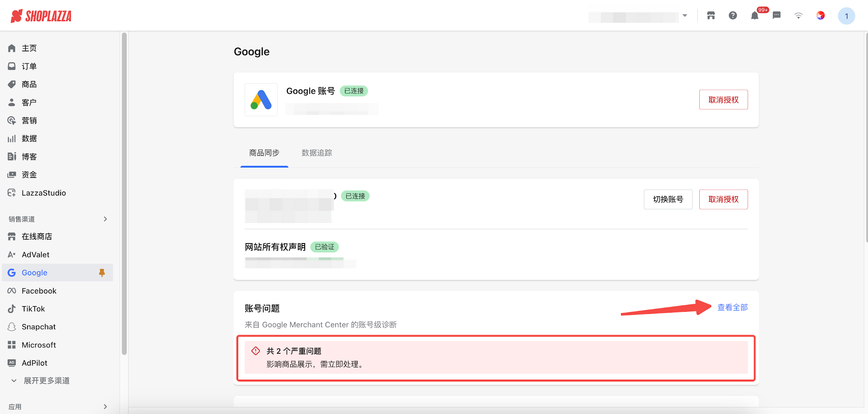Click the TikTok icon

click(12, 309)
